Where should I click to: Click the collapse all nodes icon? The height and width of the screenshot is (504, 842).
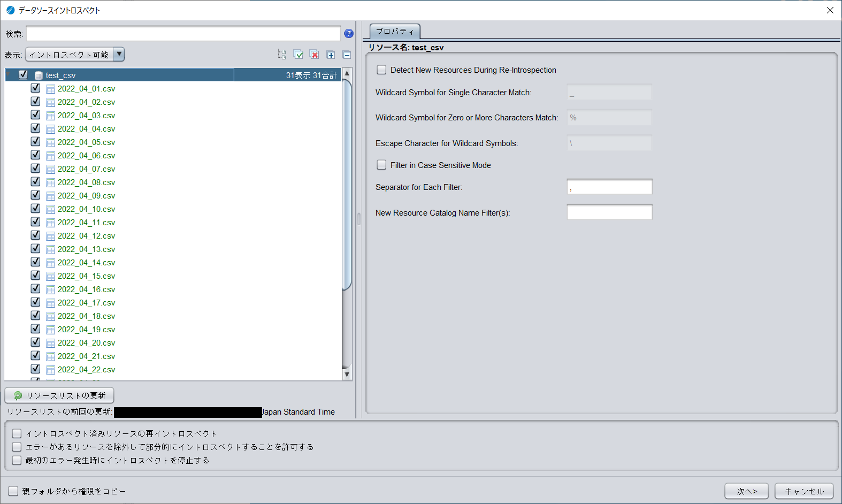(x=347, y=55)
